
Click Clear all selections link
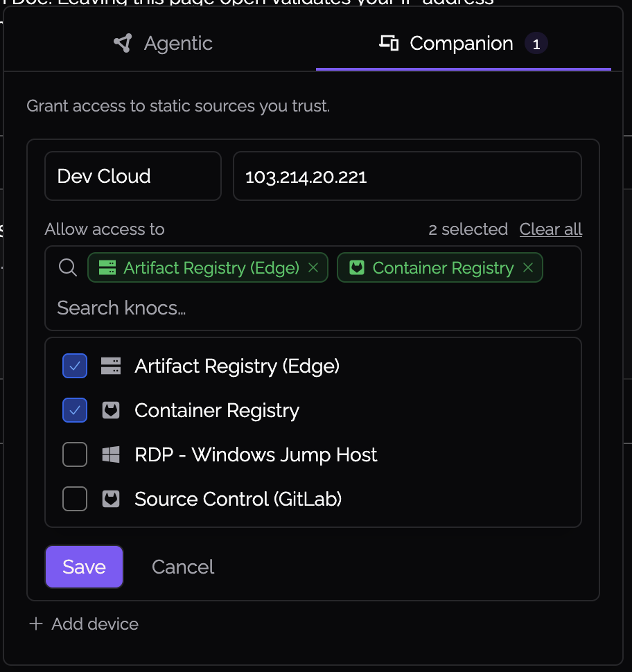(x=550, y=229)
